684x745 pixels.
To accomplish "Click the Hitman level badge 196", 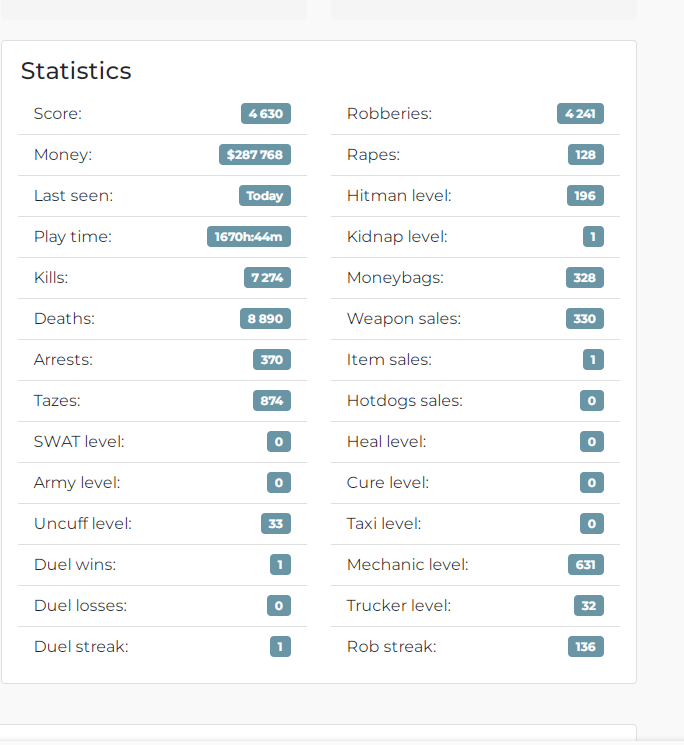I will tap(585, 195).
